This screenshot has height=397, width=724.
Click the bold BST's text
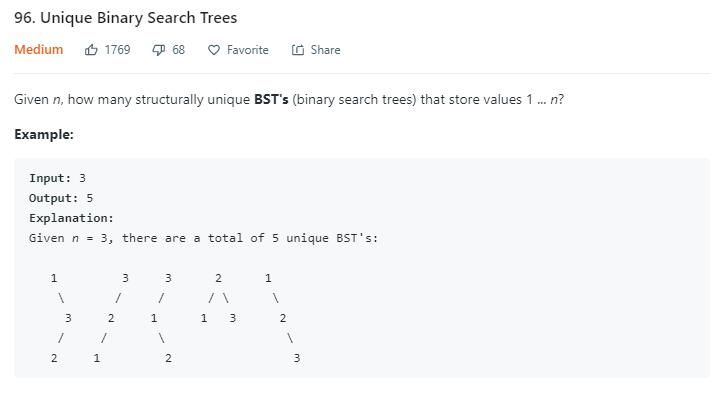coord(271,99)
